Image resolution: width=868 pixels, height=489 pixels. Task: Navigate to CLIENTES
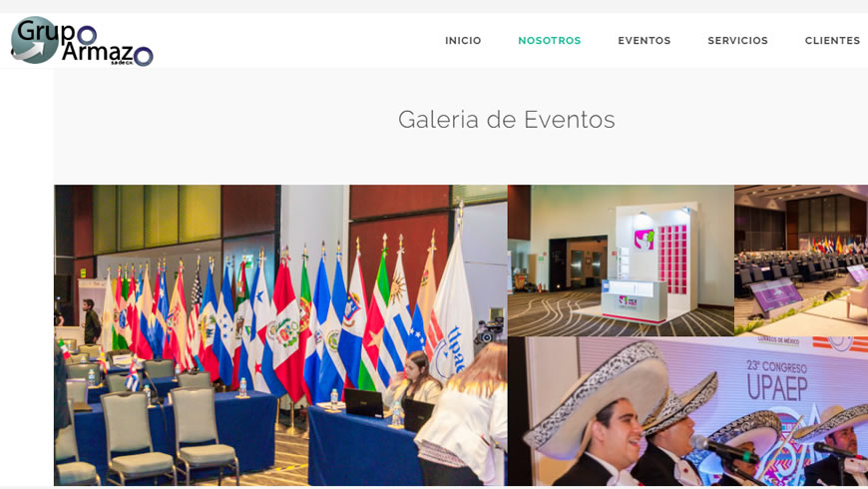tap(832, 41)
